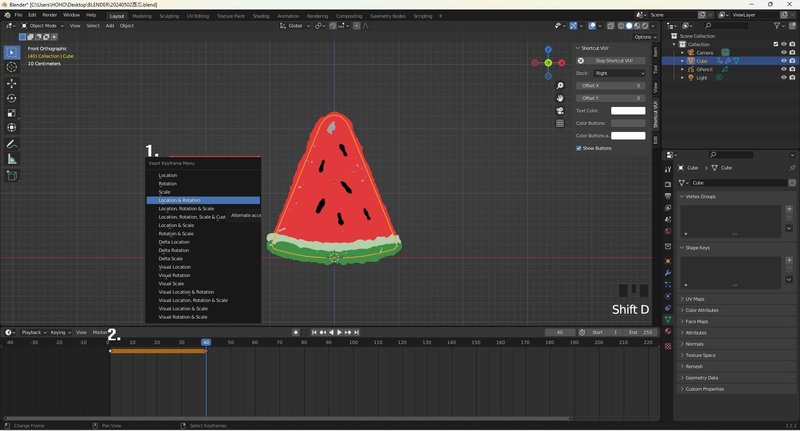Toggle Collection exclude checkbox in outliner

tap(776, 44)
